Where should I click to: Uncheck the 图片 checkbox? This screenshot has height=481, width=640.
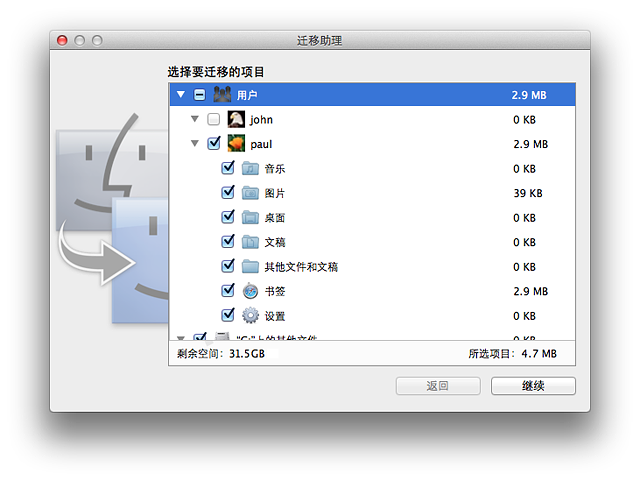coord(228,192)
